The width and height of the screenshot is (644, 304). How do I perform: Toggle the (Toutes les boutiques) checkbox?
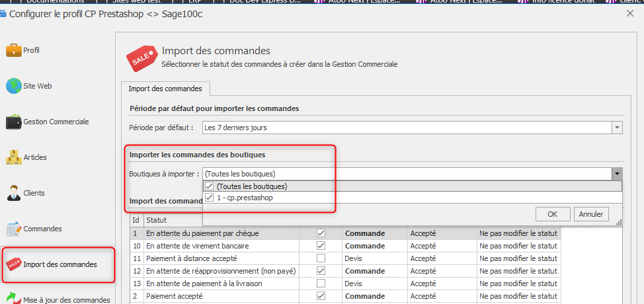point(210,186)
